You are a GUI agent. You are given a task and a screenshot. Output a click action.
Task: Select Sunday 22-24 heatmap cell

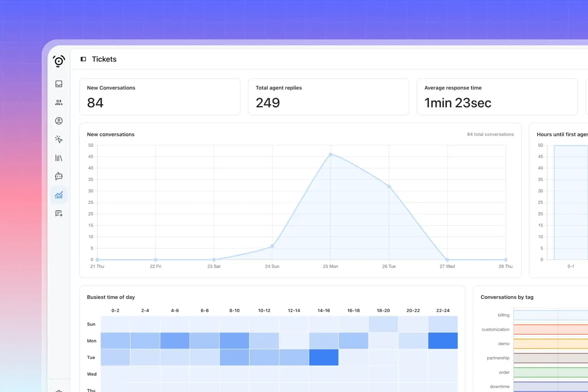tap(443, 324)
